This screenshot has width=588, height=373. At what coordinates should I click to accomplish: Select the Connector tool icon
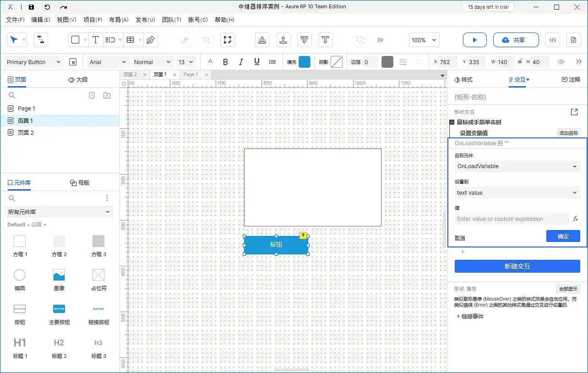tap(41, 40)
